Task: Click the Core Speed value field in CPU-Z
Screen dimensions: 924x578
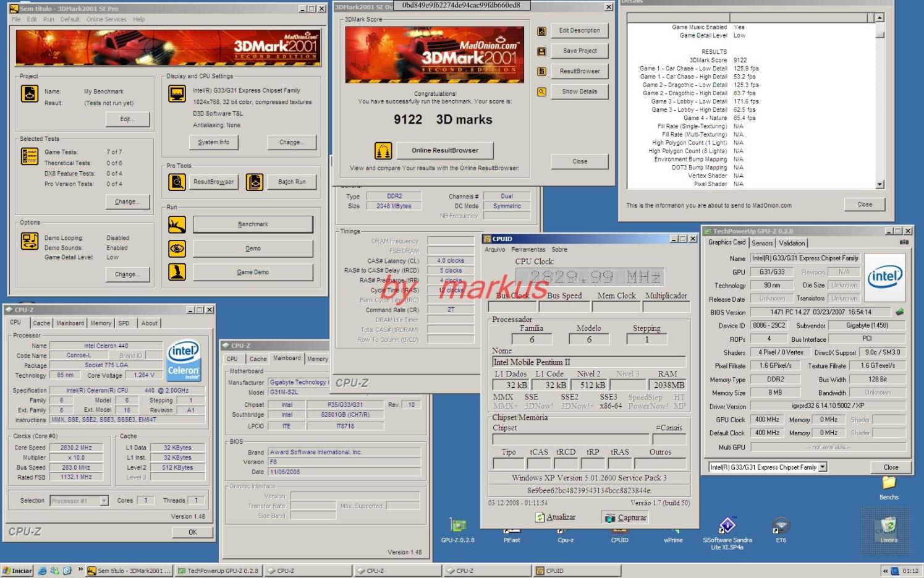Action: [75, 448]
